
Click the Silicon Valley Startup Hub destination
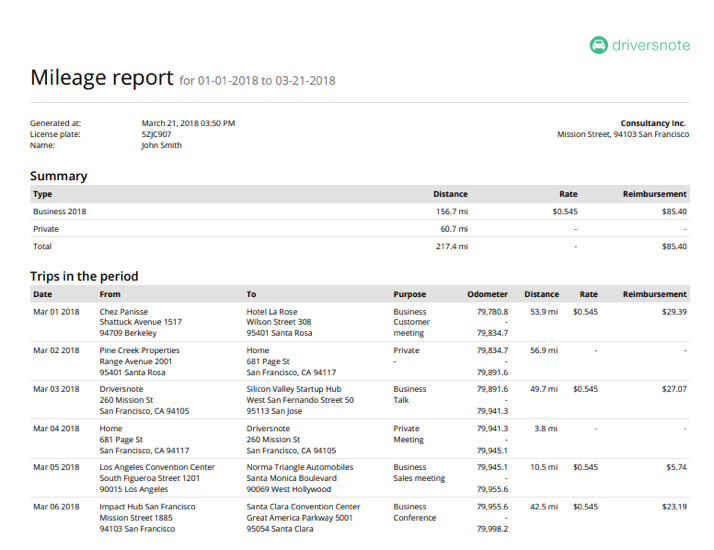point(294,389)
